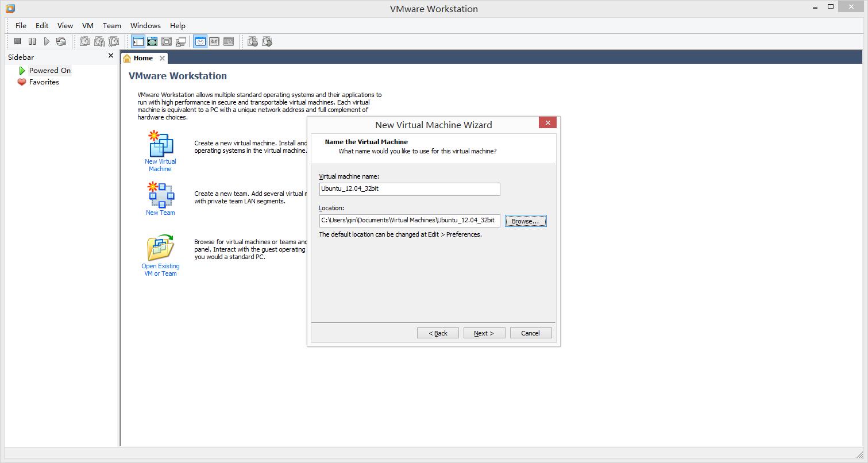Close the Home tab with its X

[x=162, y=58]
